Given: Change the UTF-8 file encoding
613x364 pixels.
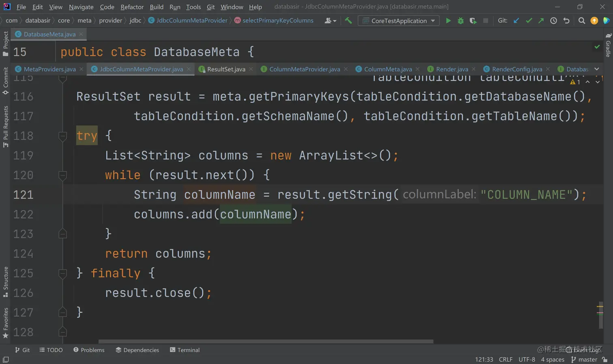Looking at the screenshot, I should tap(527, 360).
